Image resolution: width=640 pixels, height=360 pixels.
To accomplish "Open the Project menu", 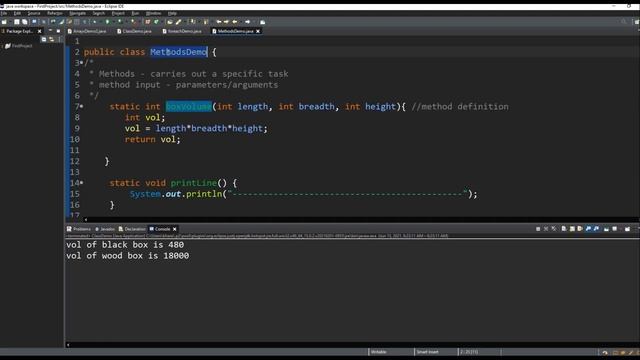I will click(x=118, y=13).
